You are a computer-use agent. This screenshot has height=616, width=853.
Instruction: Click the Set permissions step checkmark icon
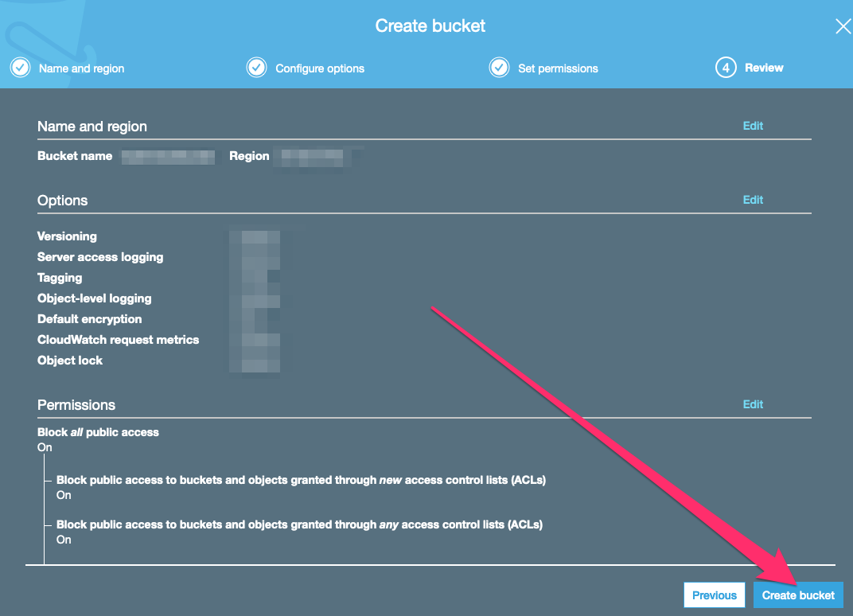coord(499,68)
